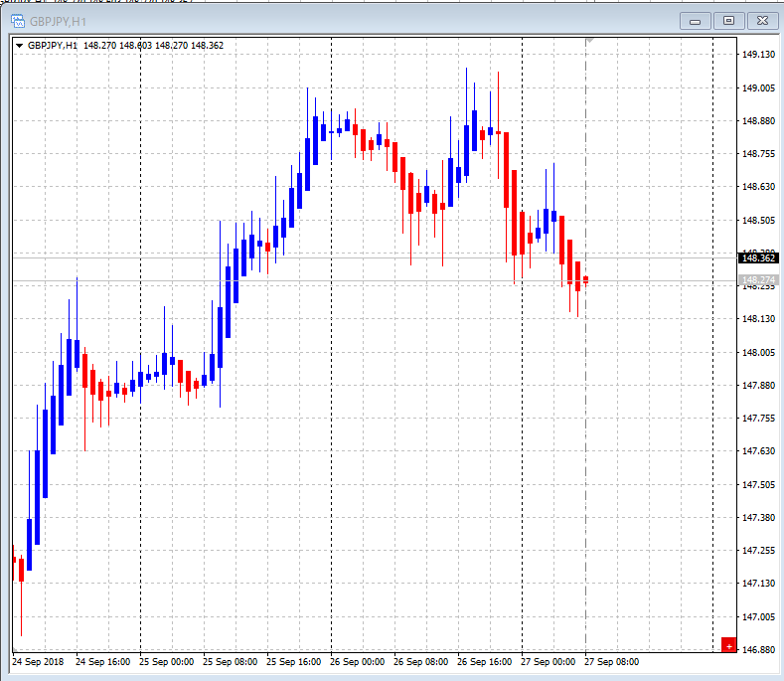Minimize the GBPJPY,H1 chart window

click(x=695, y=21)
